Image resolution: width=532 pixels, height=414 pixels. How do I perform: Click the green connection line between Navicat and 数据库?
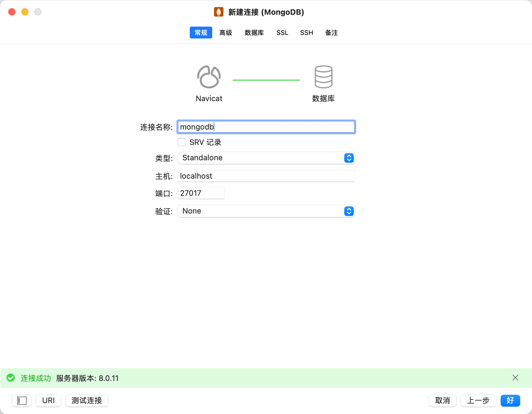point(266,80)
